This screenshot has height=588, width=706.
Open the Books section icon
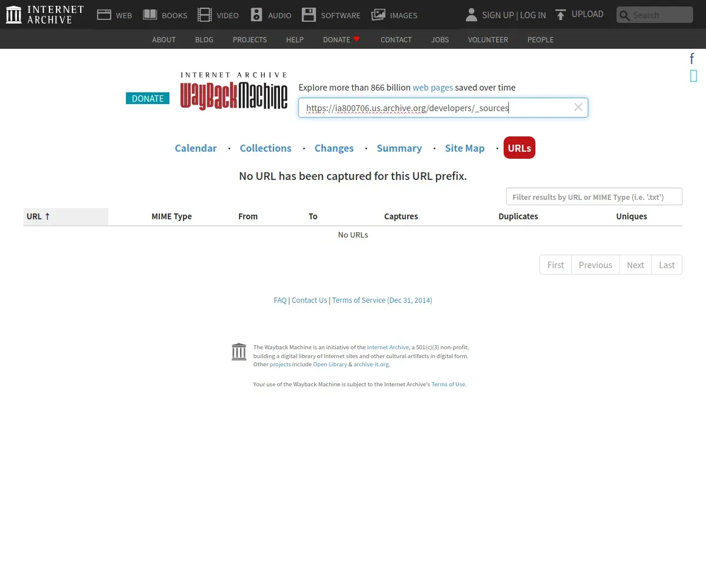pos(150,15)
